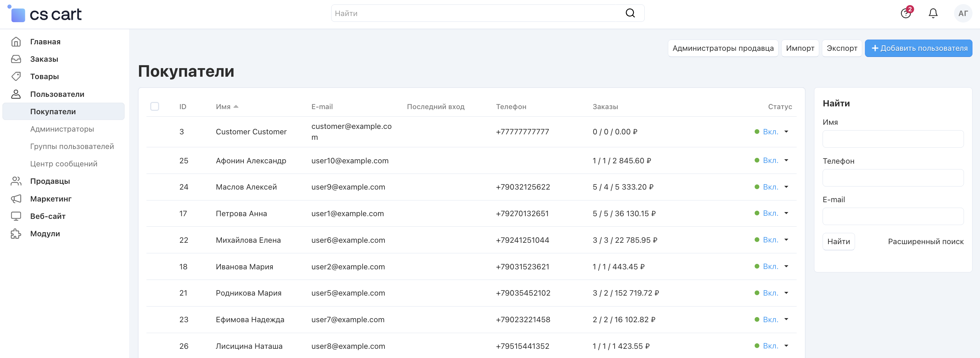This screenshot has width=980, height=358.
Task: Open Администраторы in the sidebar submenu
Action: click(62, 129)
